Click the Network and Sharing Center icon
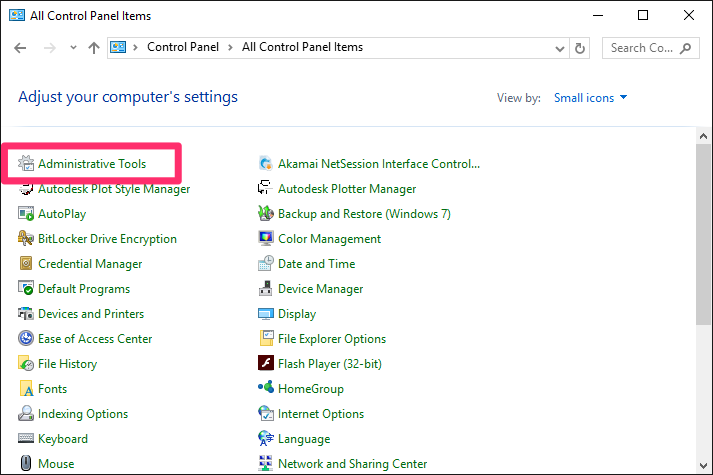713x475 pixels. (x=266, y=463)
